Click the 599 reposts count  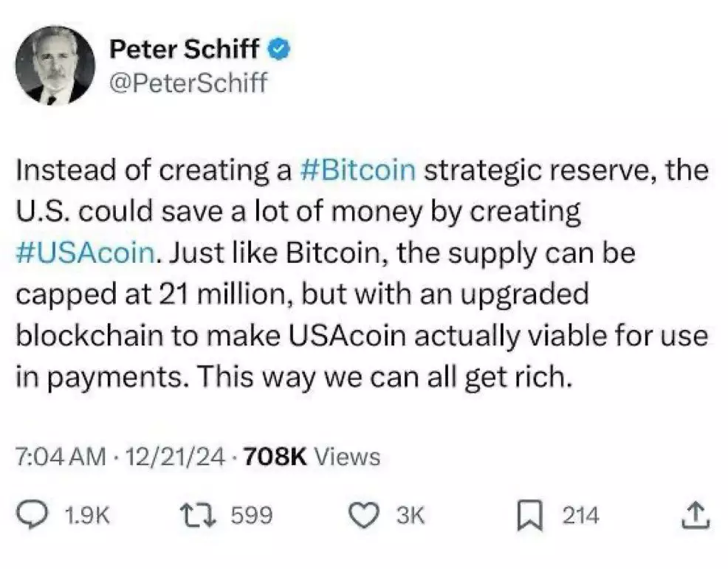[252, 515]
